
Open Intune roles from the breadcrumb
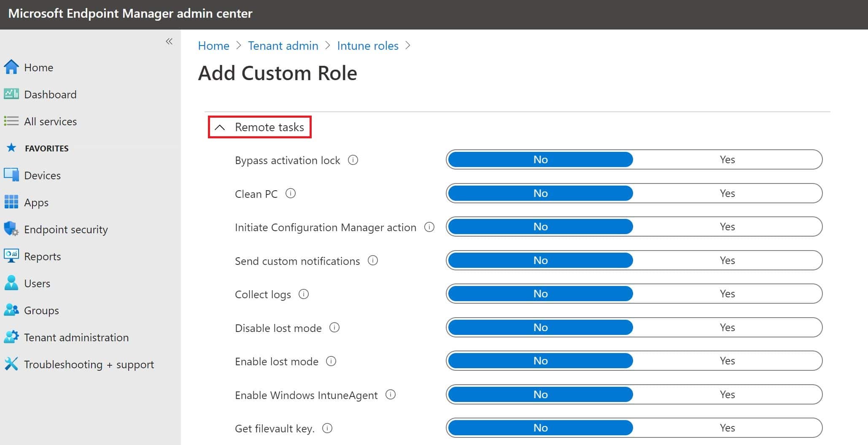point(367,46)
